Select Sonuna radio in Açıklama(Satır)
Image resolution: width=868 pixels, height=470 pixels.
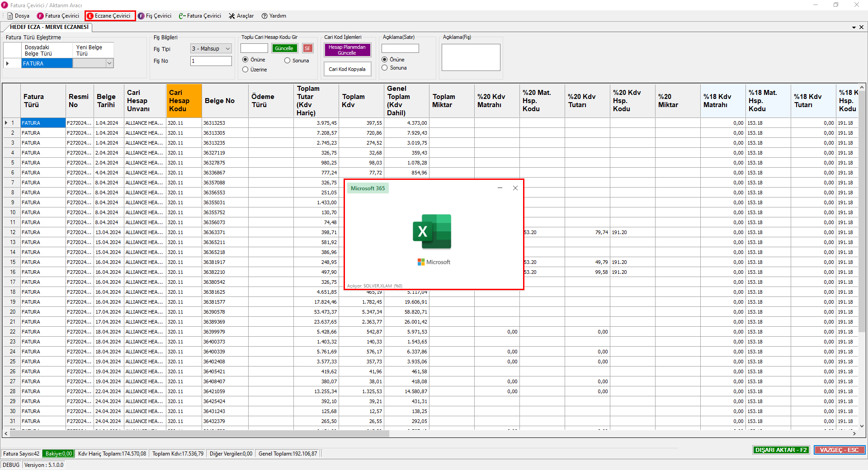385,68
